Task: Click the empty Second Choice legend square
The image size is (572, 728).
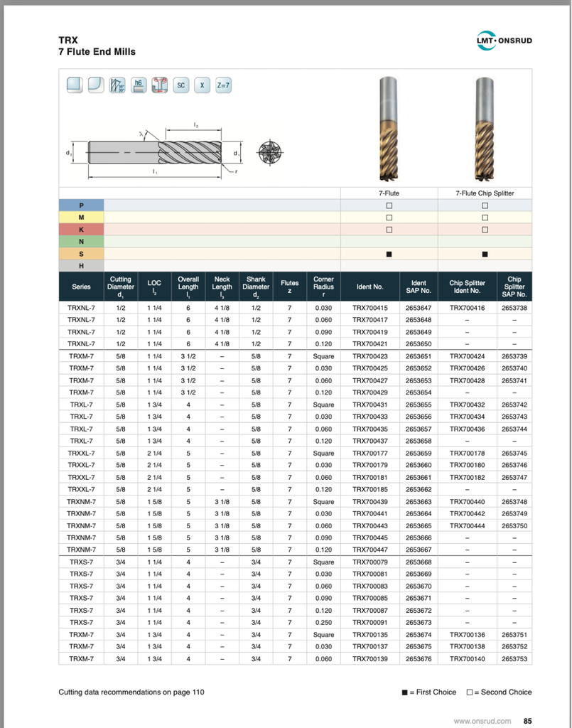Action: click(470, 692)
